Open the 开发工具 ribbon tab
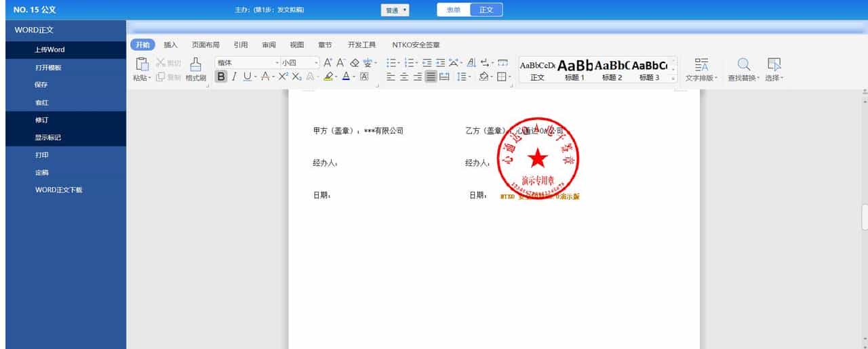 pos(361,45)
